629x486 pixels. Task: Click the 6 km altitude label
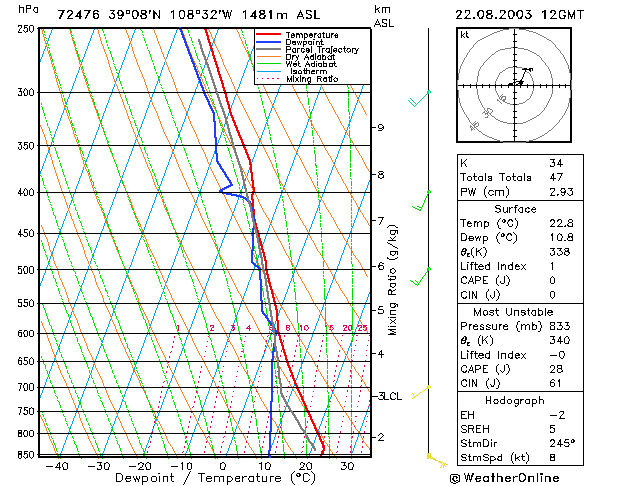click(381, 266)
